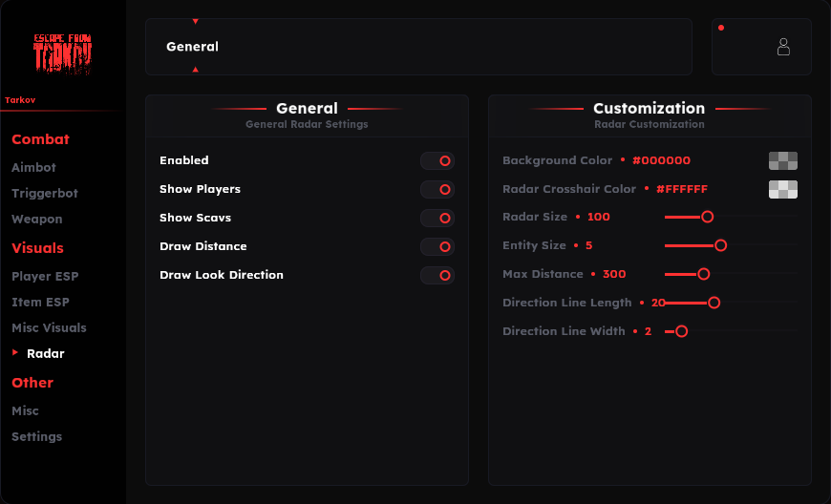Disable the Show Players toggle
The image size is (831, 504).
(437, 190)
